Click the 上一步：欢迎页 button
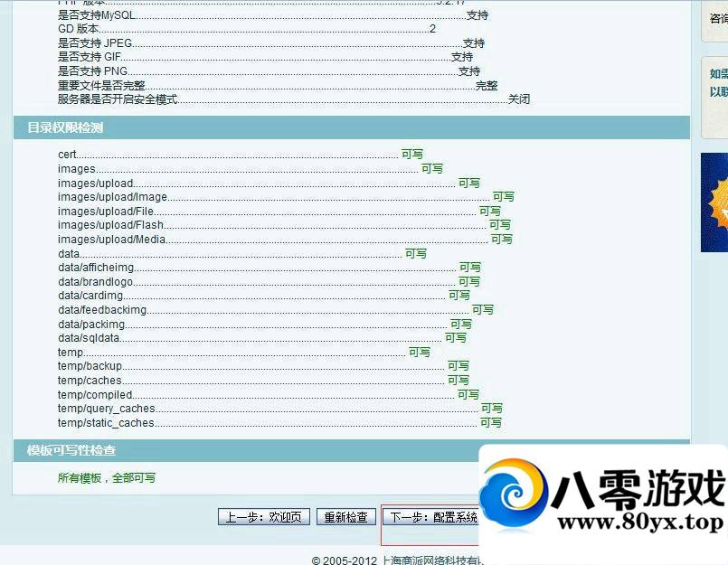This screenshot has width=728, height=565. pyautogui.click(x=264, y=517)
